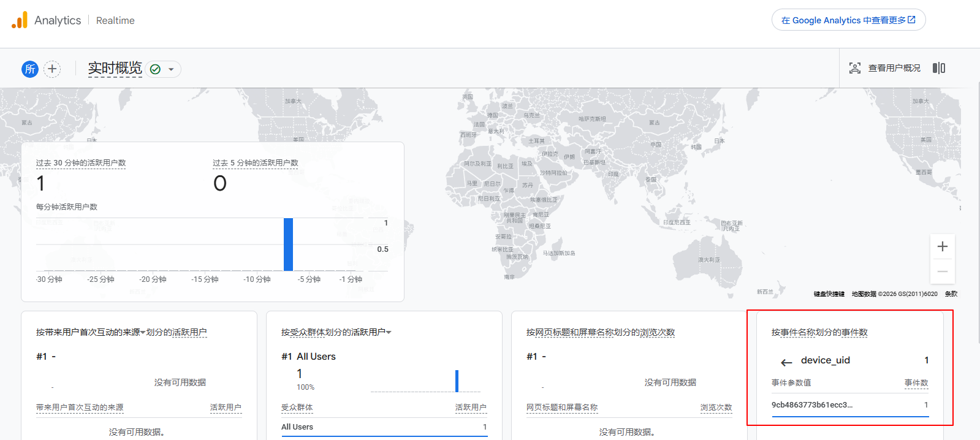Screen dimensions: 980x440
Task: Click the 过去 5 分钟的活跃用户数 label
Action: [256, 163]
